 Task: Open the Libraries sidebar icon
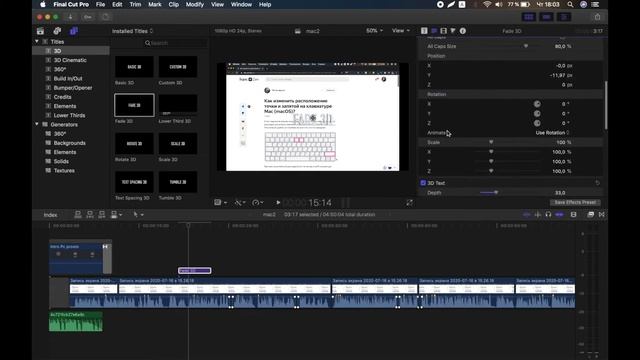click(40, 31)
